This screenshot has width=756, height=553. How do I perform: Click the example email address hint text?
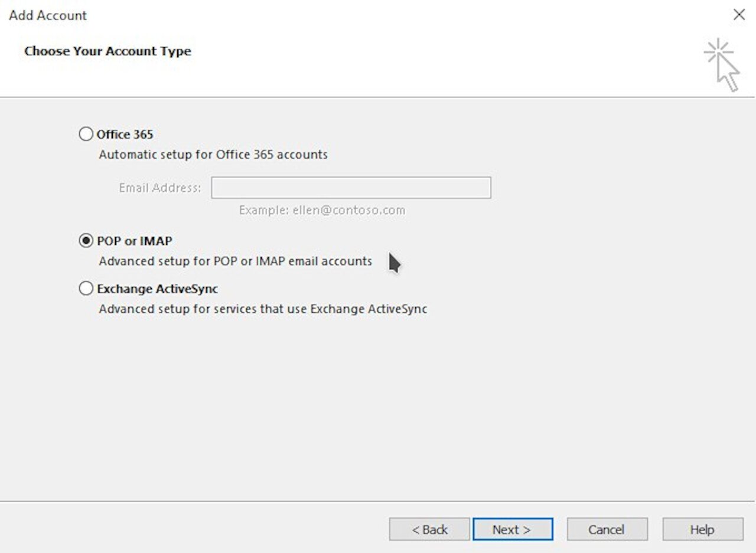[x=322, y=210]
